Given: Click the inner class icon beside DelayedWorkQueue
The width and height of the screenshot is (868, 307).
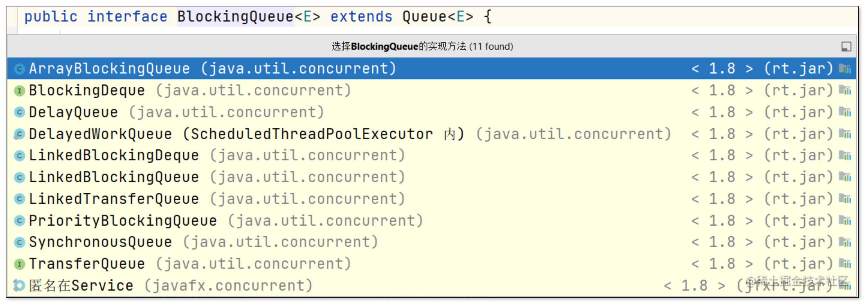Looking at the screenshot, I should [19, 134].
